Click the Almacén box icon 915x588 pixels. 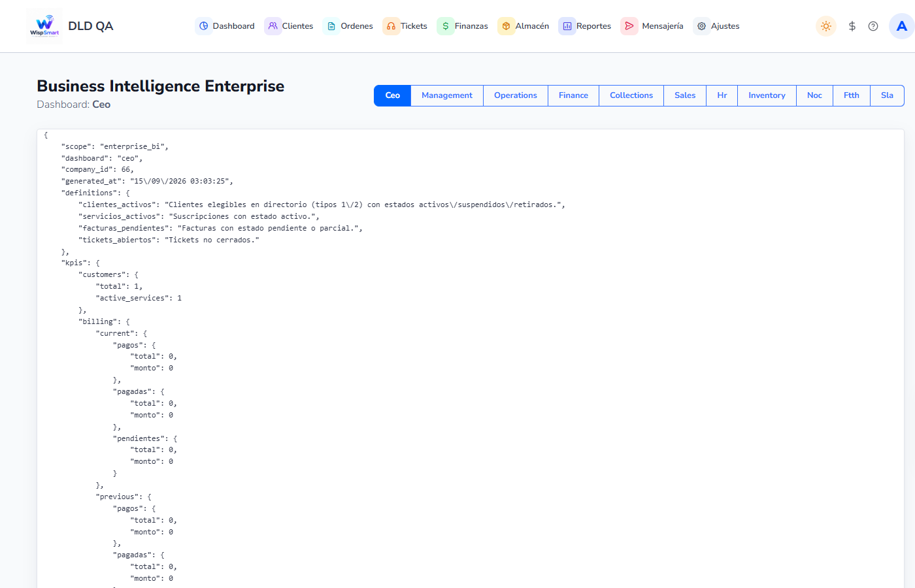[x=506, y=26]
